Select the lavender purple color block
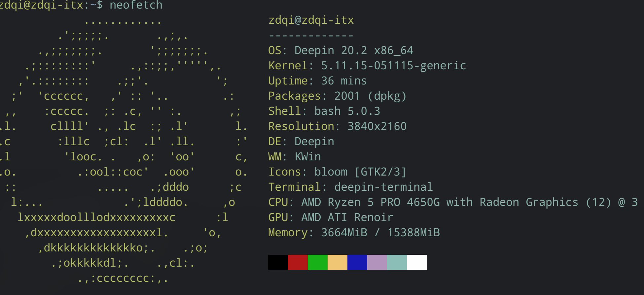This screenshot has width=644, height=295. 377,262
